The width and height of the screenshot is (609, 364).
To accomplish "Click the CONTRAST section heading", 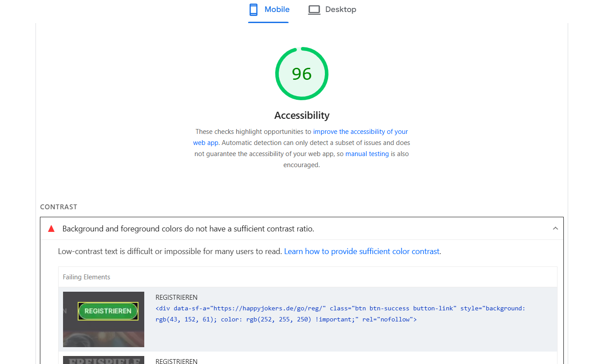I will pos(59,207).
